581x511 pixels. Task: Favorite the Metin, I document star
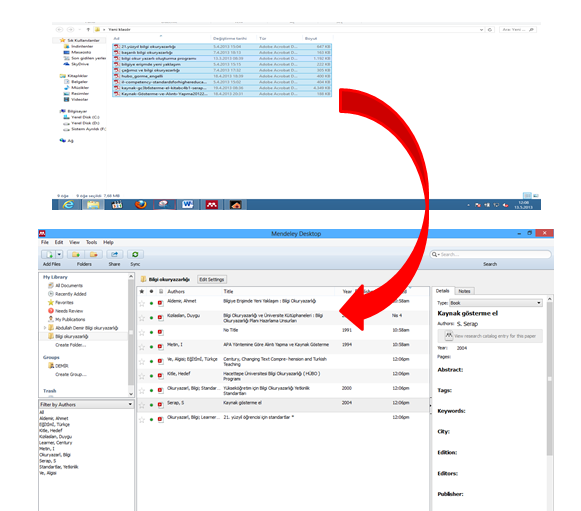click(142, 347)
